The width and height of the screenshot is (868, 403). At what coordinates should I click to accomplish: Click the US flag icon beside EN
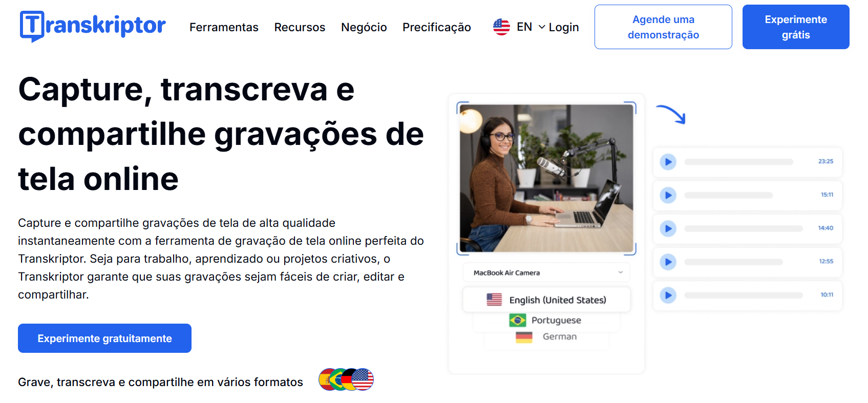pos(501,27)
